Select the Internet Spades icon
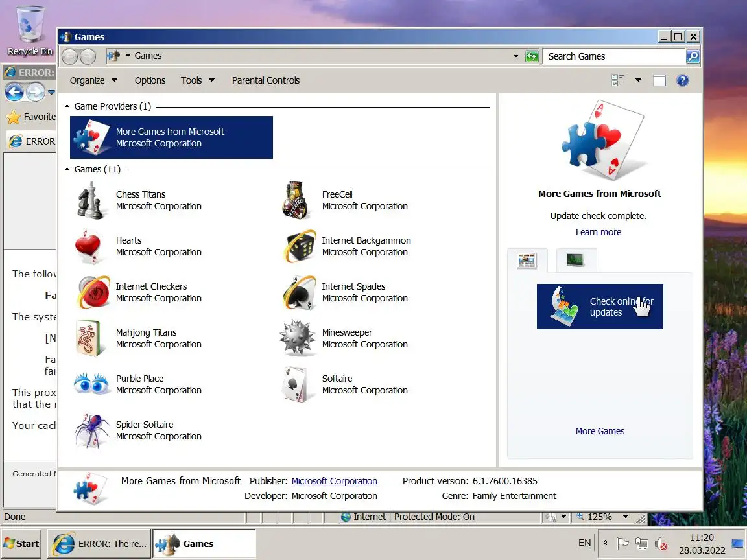747x560 pixels. click(x=298, y=292)
